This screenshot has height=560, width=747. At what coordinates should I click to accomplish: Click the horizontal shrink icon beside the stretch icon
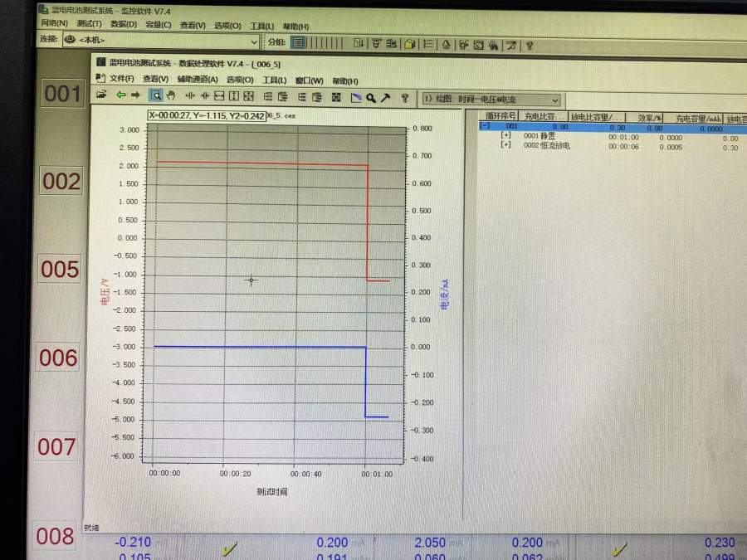pyautogui.click(x=205, y=95)
